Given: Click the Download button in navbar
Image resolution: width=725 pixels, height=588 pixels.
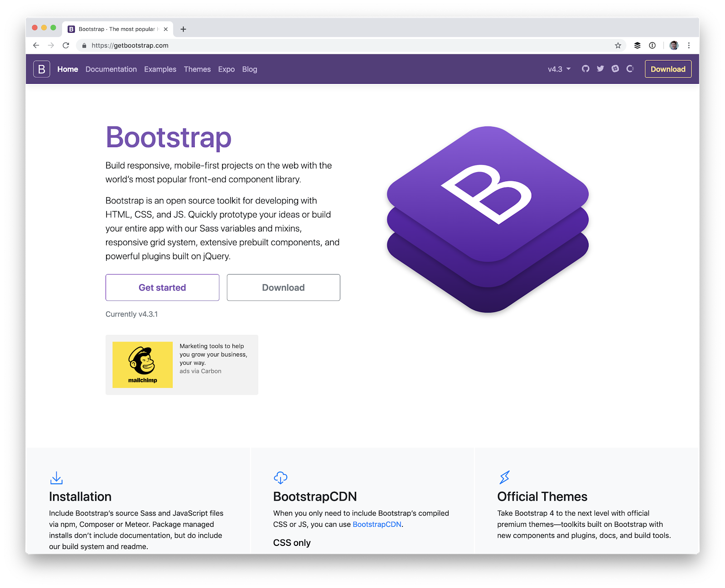Looking at the screenshot, I should click(668, 69).
